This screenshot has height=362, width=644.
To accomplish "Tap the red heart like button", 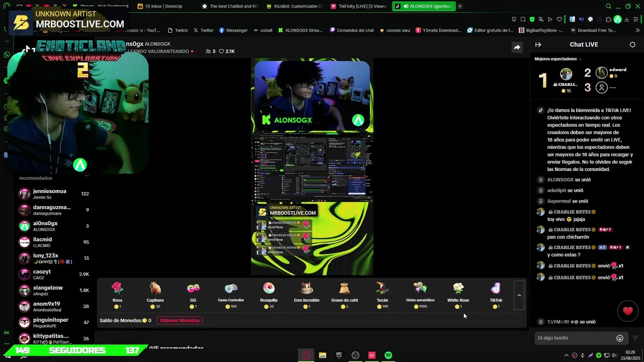I will point(627,311).
